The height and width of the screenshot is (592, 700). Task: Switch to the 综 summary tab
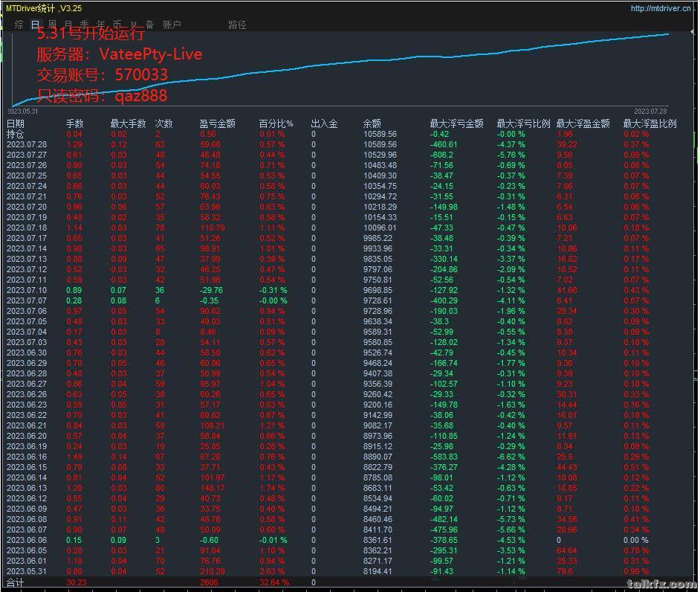[19, 25]
